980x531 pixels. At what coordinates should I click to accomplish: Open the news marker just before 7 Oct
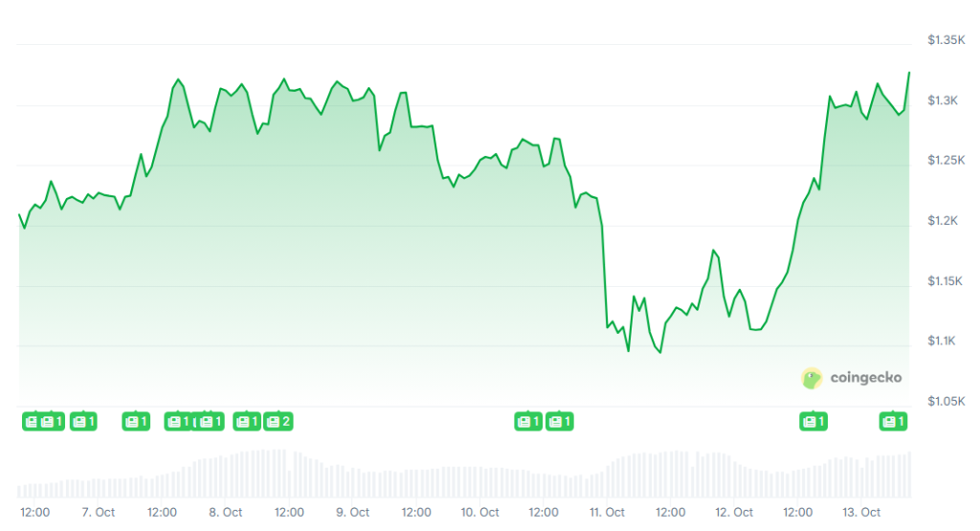coord(83,421)
